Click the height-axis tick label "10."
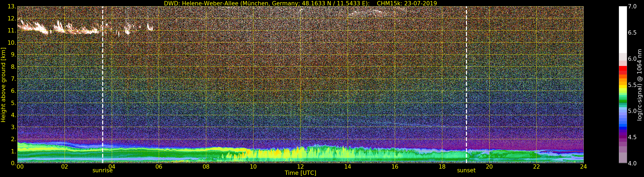 (x=12, y=43)
